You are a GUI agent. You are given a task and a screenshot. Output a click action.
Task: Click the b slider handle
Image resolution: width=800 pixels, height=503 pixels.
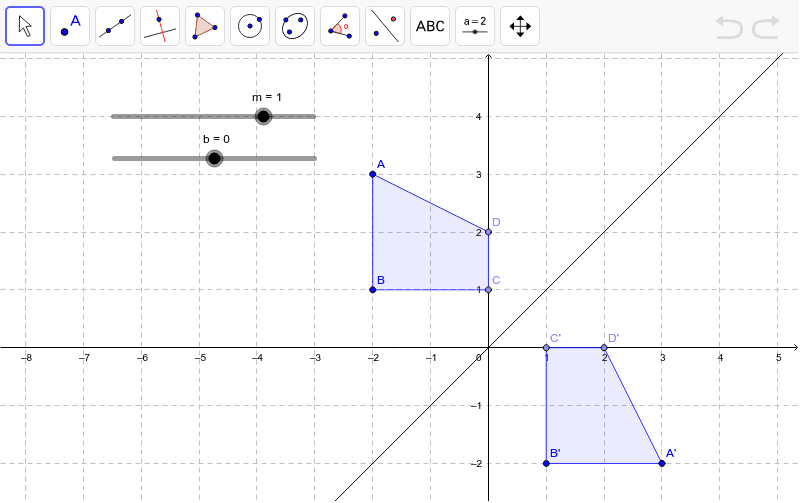click(x=214, y=158)
